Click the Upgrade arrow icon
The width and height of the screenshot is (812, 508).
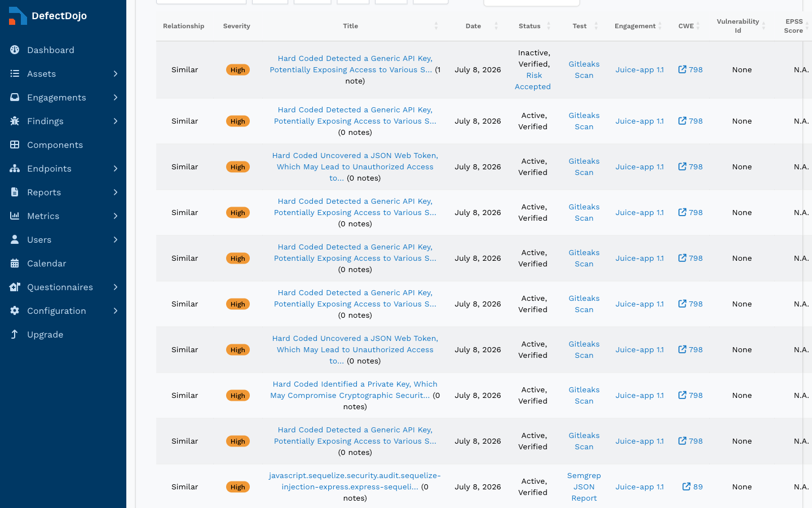coord(15,334)
